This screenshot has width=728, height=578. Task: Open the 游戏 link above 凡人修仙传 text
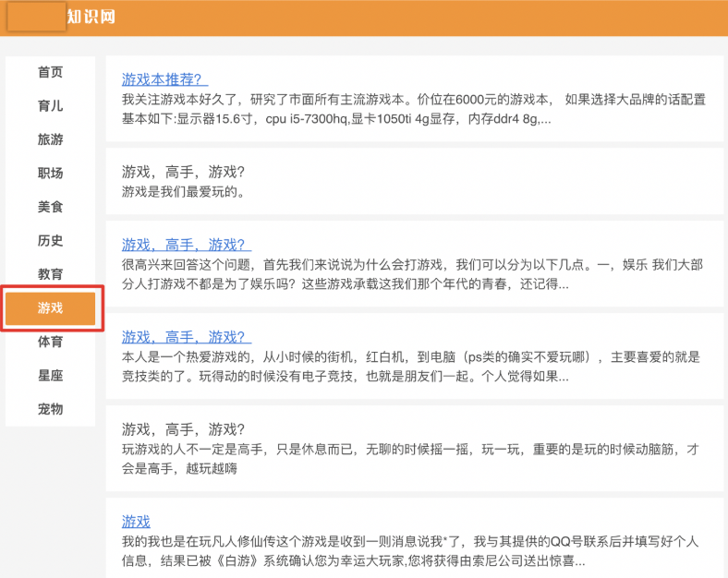[136, 522]
